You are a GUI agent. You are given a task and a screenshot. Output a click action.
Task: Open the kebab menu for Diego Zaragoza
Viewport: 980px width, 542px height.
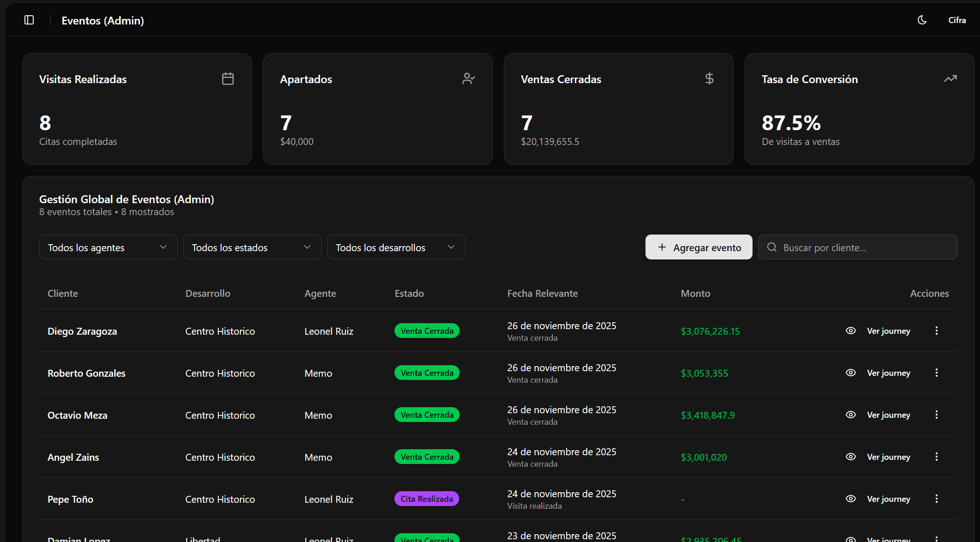coord(937,331)
